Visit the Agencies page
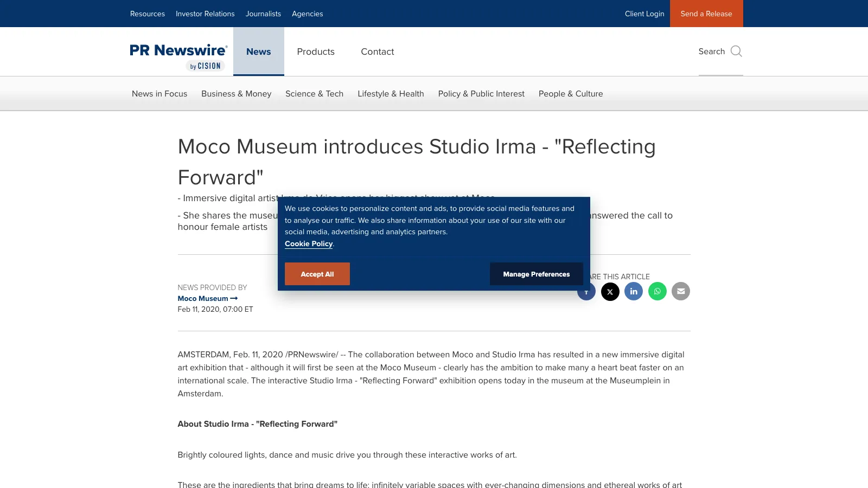Screen dimensions: 868x488 point(308,14)
